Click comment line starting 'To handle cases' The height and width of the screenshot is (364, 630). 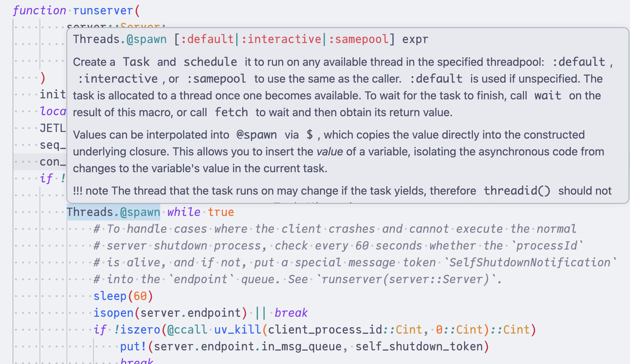click(x=335, y=229)
